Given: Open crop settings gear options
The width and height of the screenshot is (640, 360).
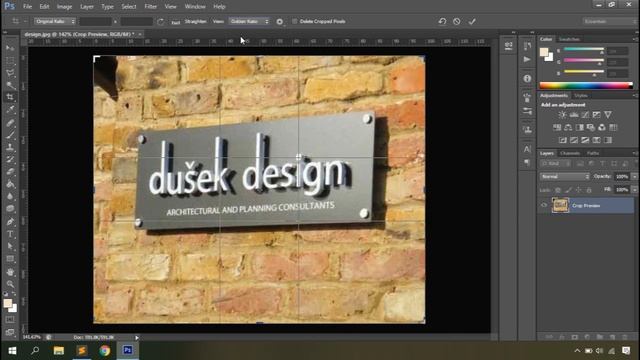Looking at the screenshot, I should tap(280, 22).
